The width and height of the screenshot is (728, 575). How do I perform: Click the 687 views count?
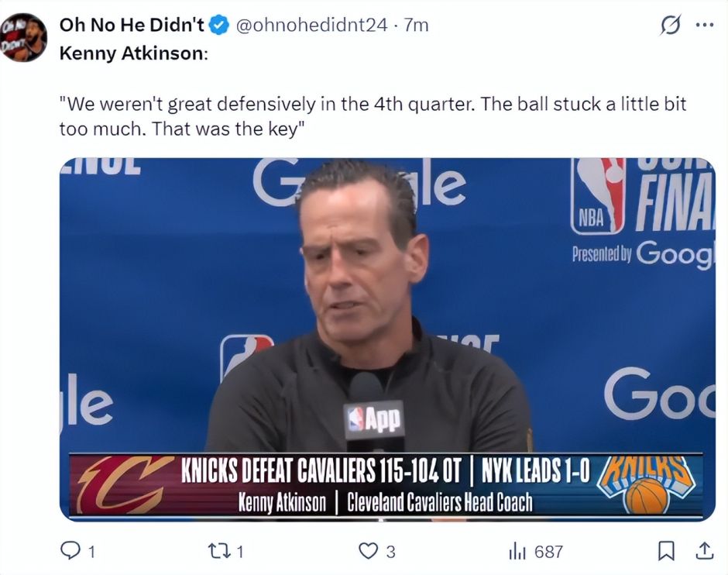[x=548, y=553]
